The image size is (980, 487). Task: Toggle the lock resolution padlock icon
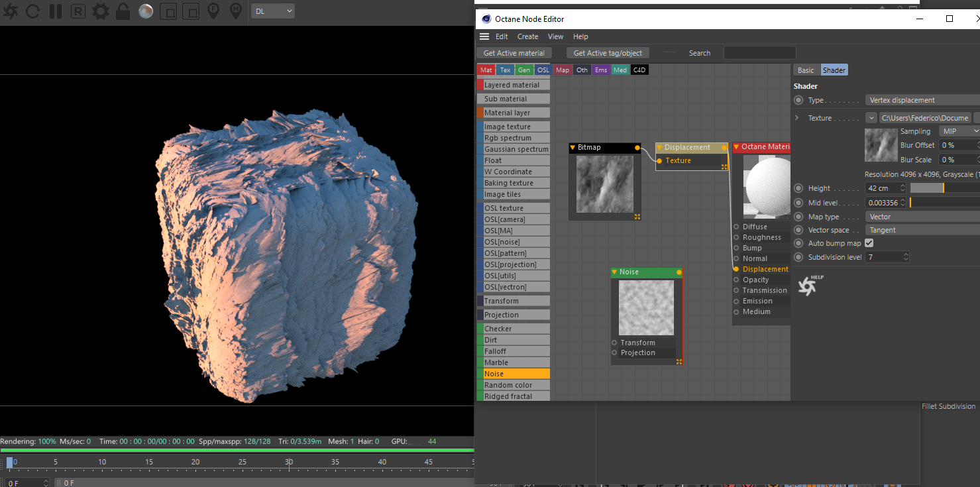pyautogui.click(x=123, y=11)
